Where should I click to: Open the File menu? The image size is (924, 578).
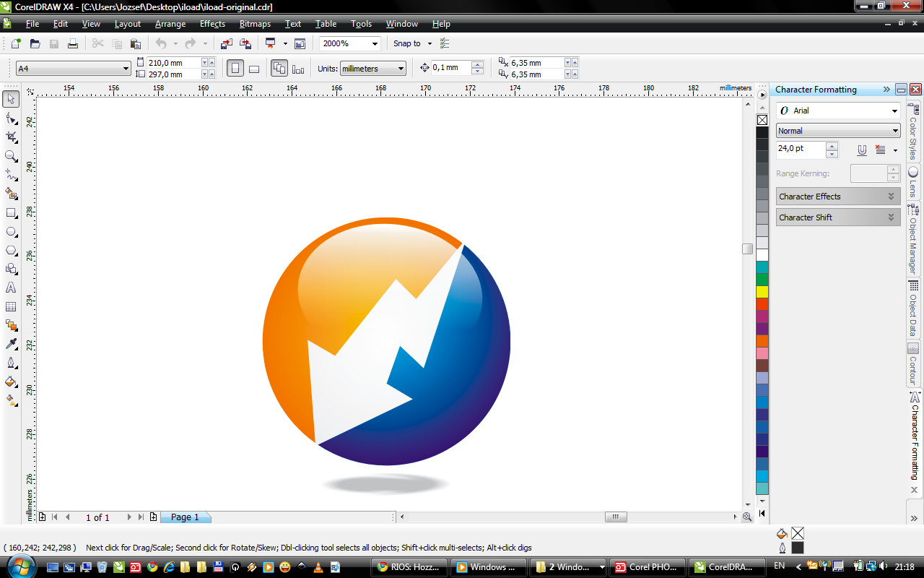point(32,24)
